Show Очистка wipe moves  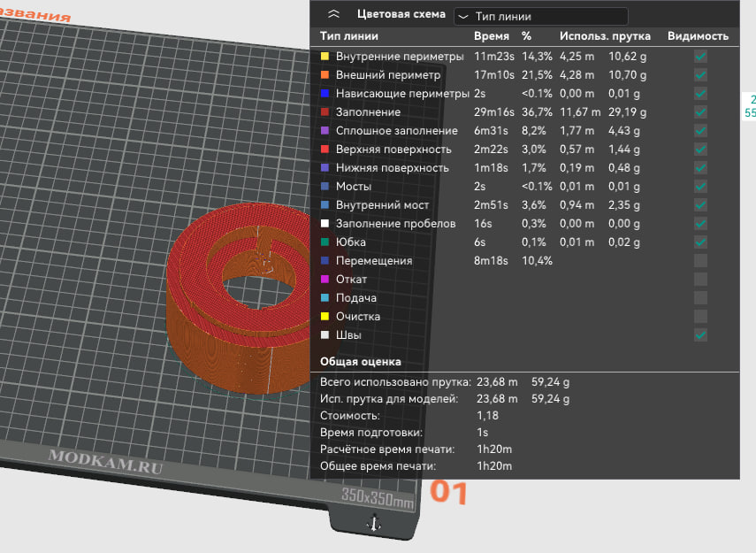point(700,317)
